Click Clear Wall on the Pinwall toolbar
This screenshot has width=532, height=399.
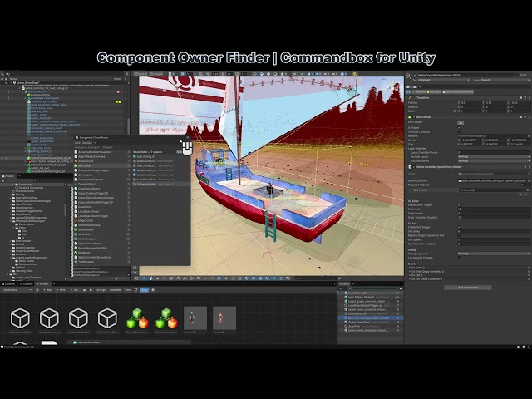click(116, 290)
